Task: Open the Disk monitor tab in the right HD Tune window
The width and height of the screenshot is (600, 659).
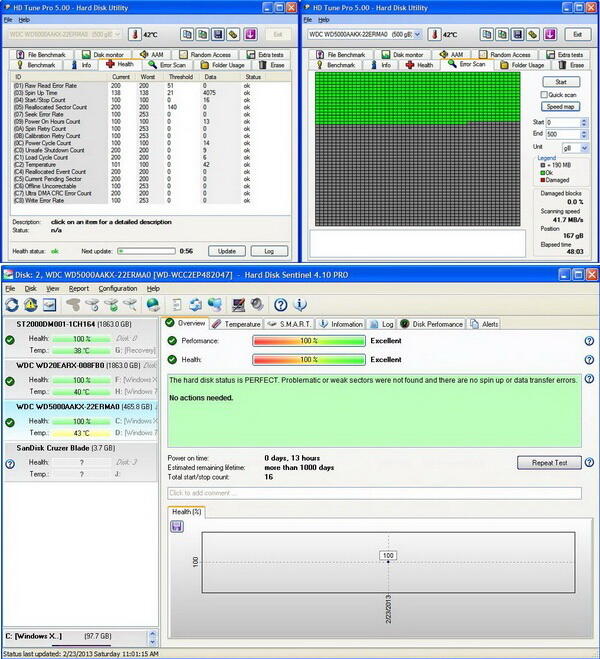Action: (x=403, y=55)
